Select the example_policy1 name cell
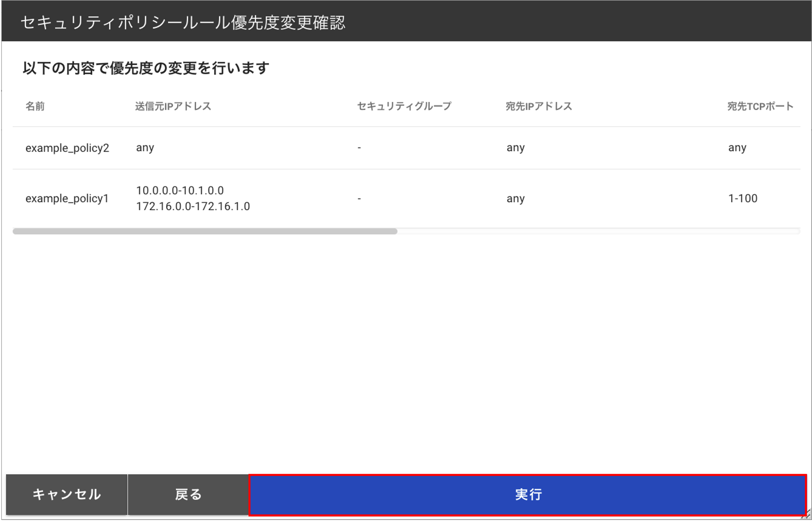The width and height of the screenshot is (812, 521). [x=67, y=198]
